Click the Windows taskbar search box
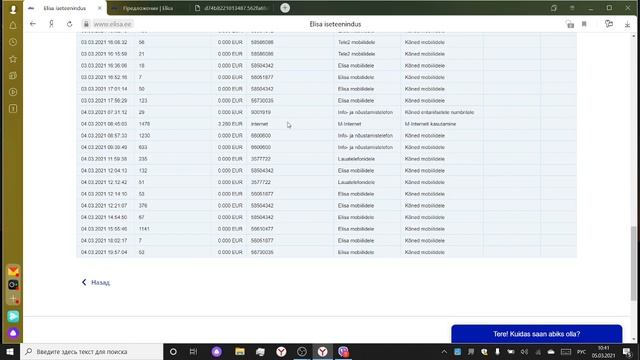Image resolution: width=640 pixels, height=360 pixels. coord(91,351)
